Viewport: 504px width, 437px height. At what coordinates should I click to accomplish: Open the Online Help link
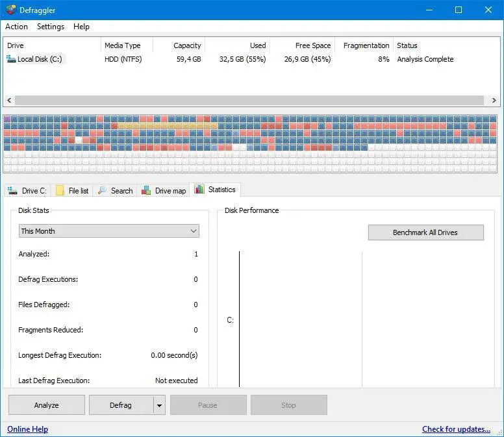click(x=28, y=429)
